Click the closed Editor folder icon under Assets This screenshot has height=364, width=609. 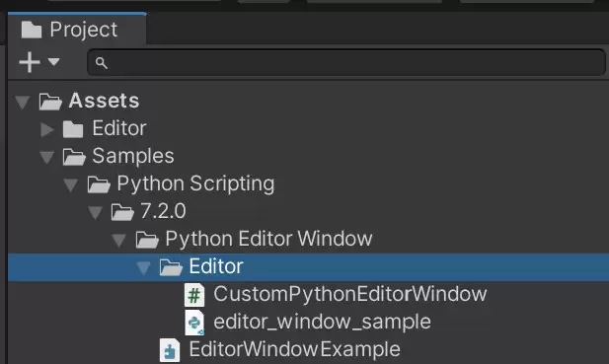point(73,129)
